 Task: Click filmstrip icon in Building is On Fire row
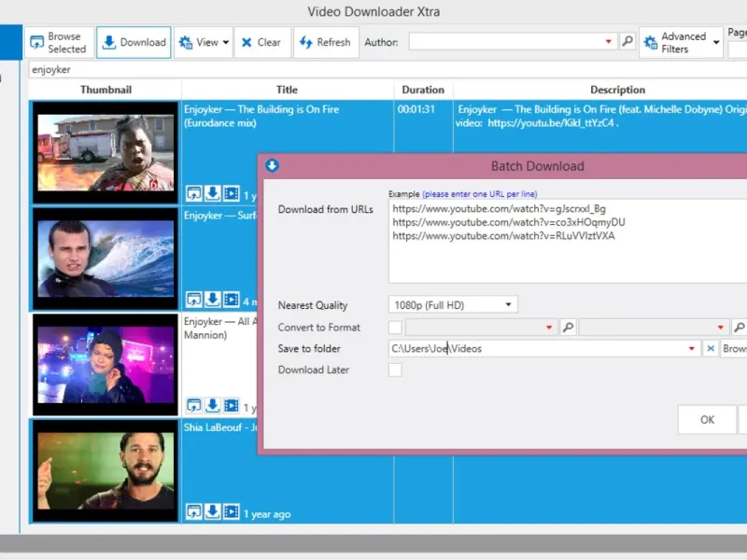tap(232, 193)
